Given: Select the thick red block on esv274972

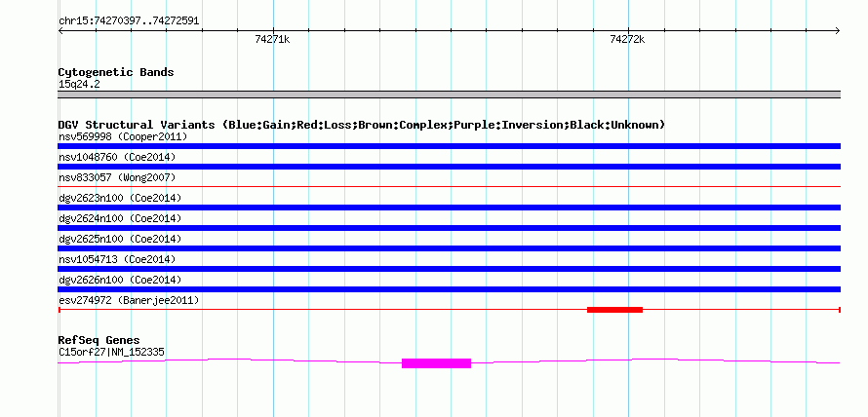Looking at the screenshot, I should click(x=614, y=310).
